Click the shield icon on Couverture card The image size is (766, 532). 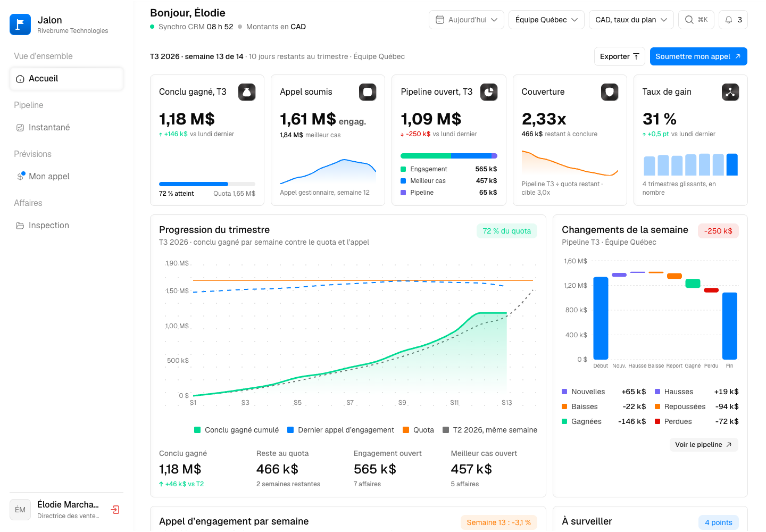click(610, 92)
